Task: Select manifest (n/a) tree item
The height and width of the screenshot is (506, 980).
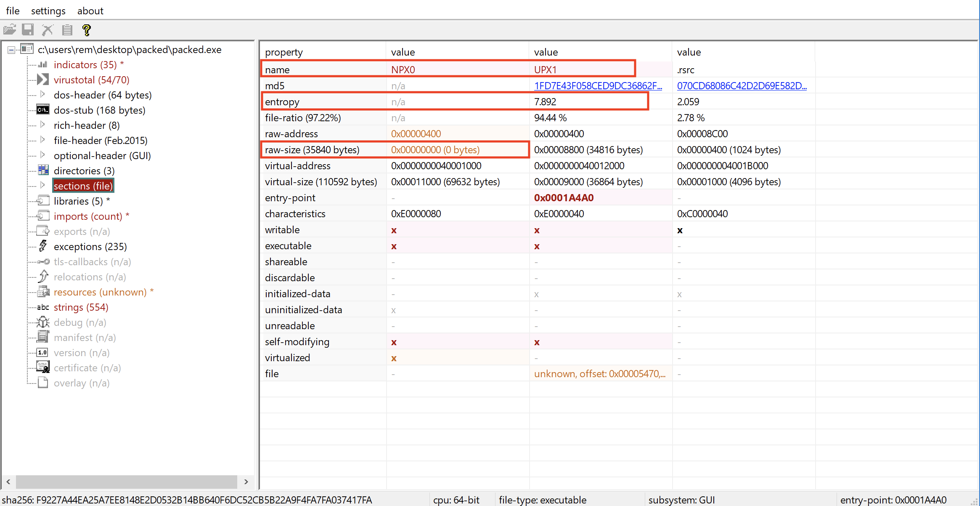Action: point(85,338)
